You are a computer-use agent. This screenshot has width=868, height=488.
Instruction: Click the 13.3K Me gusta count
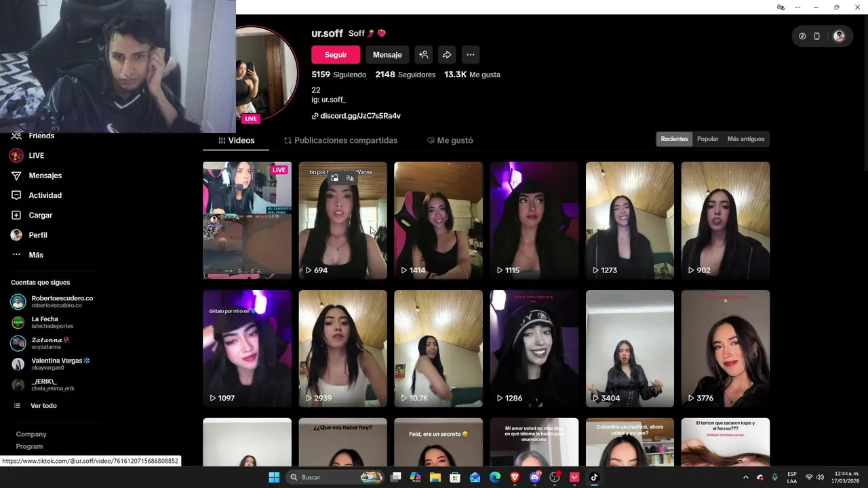472,75
